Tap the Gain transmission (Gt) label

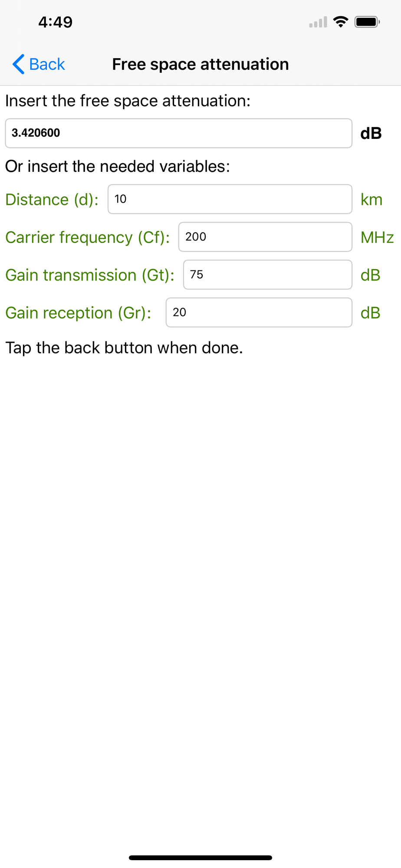click(x=90, y=275)
